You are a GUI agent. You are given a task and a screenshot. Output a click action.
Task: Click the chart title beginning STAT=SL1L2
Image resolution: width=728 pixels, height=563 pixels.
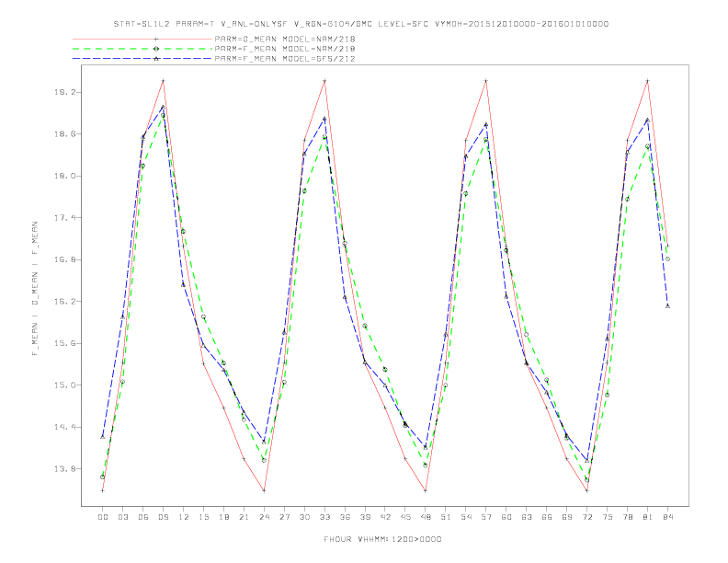pyautogui.click(x=360, y=24)
